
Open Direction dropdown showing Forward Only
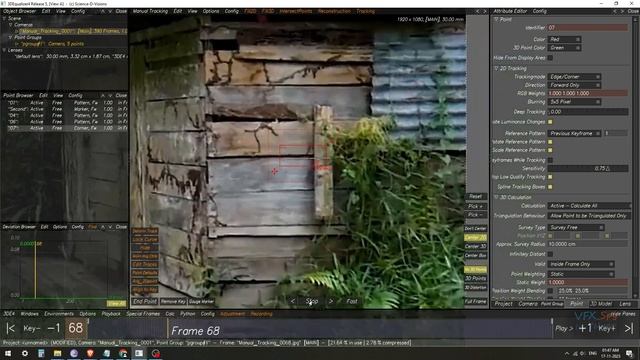[x=574, y=85]
